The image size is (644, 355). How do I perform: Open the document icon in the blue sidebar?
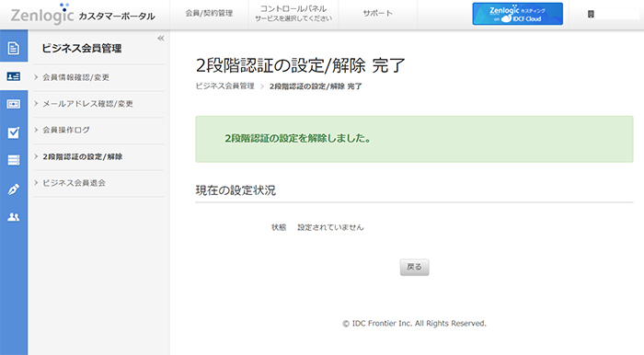click(14, 48)
